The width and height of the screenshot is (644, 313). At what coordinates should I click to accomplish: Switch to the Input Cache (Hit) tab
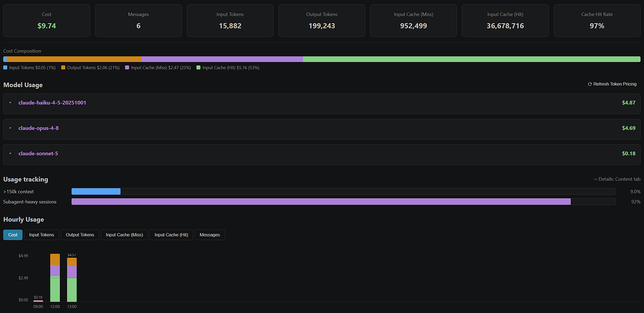171,235
